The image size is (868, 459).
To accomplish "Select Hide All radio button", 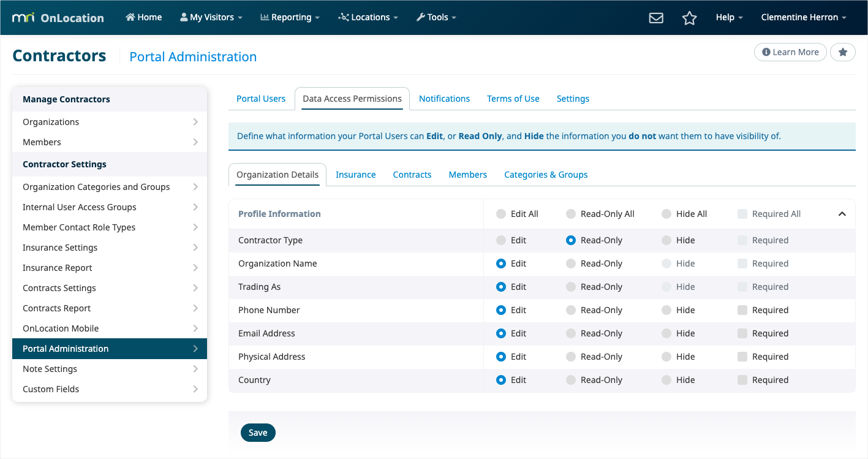I will coord(666,214).
